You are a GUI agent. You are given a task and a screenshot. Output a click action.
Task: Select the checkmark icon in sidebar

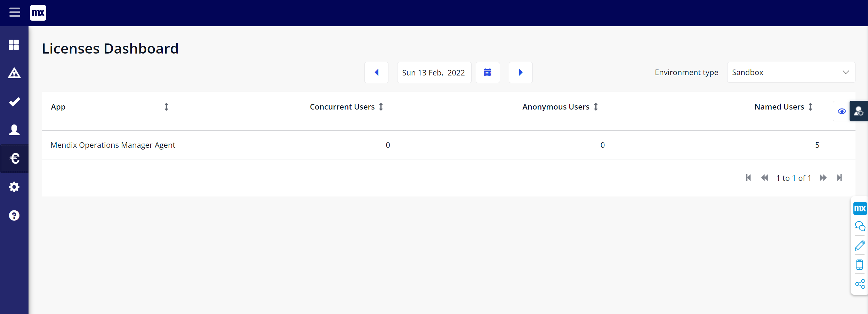coord(14,102)
